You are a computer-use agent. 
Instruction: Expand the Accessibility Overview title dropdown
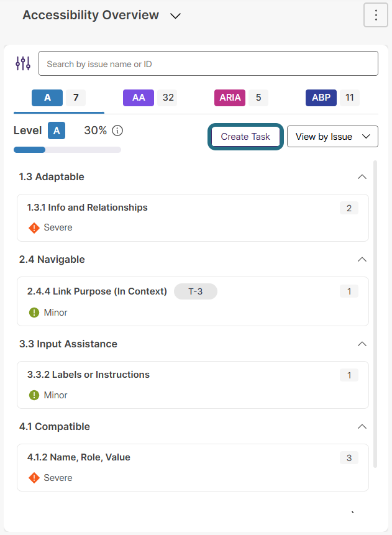[175, 16]
